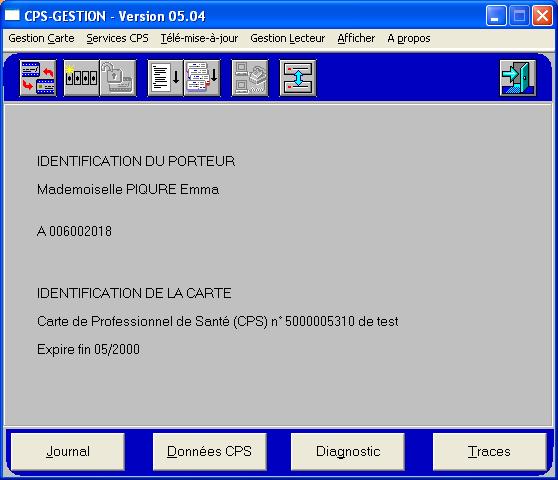Click the reader swap icon with cyan arrow
Screen dimensions: 558x480
(298, 78)
